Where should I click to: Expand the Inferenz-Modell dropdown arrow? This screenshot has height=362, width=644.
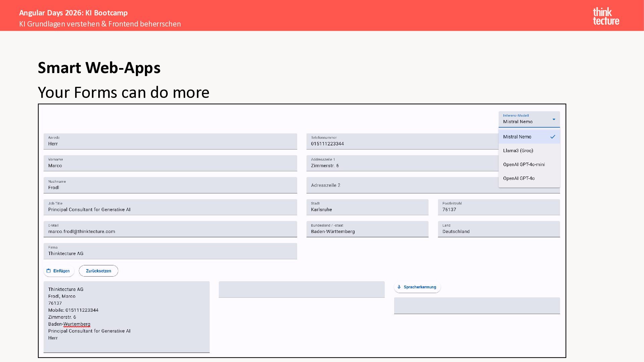pos(554,119)
